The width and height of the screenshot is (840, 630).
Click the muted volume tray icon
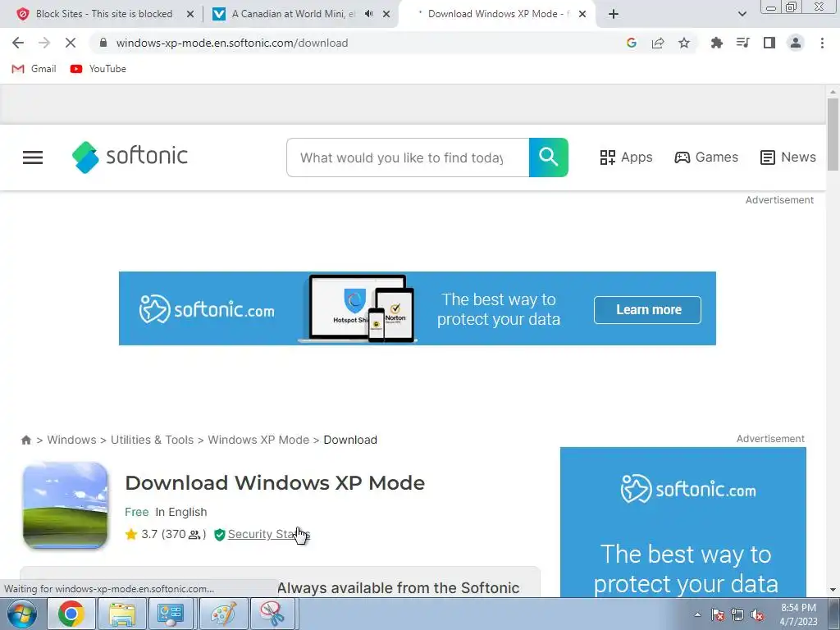point(757,614)
